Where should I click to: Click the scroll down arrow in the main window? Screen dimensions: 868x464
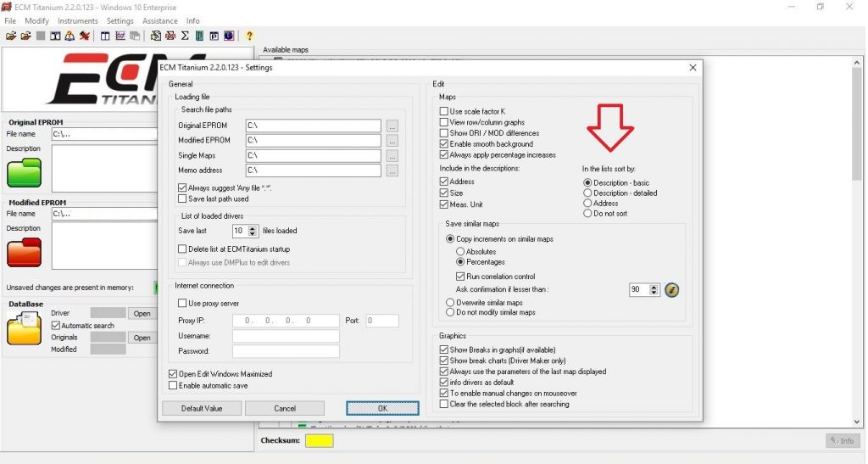click(857, 422)
